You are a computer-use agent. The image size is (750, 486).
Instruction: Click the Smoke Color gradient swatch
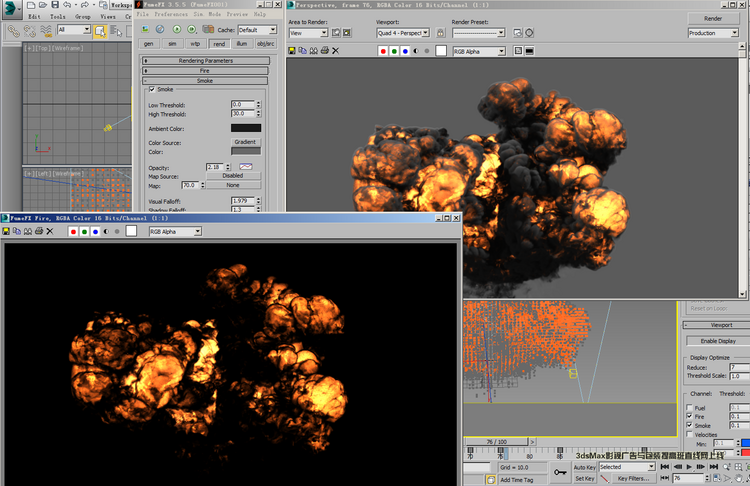point(246,151)
